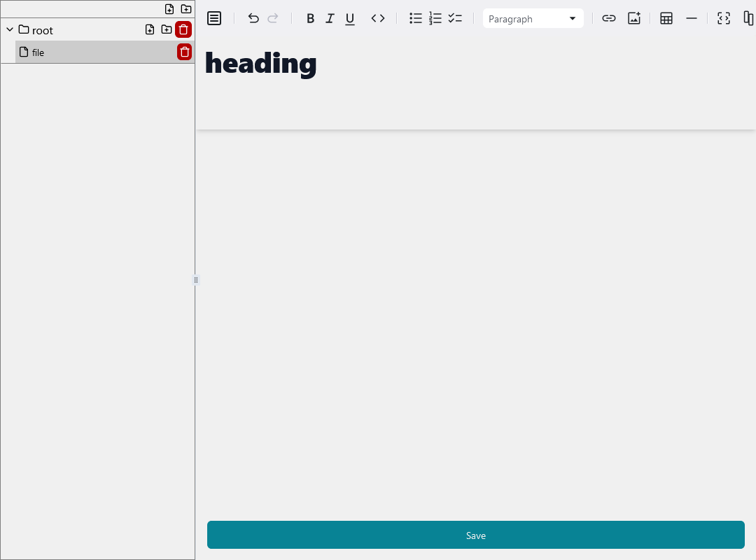
Task: Open the Paragraph style dropdown
Action: (533, 18)
